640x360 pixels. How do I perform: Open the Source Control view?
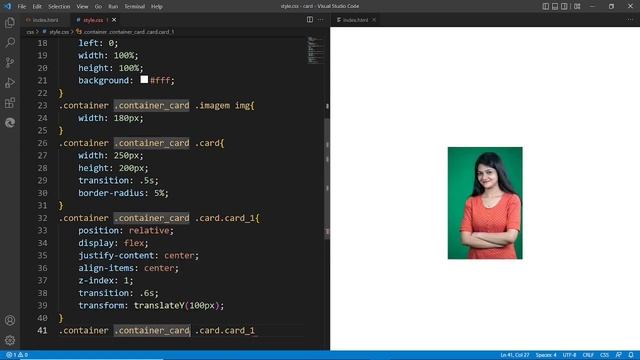pos(10,62)
